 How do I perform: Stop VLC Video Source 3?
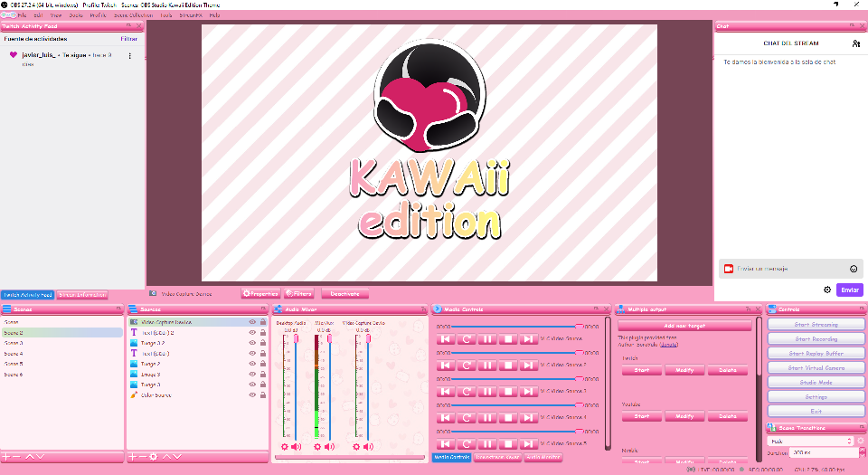click(x=507, y=392)
